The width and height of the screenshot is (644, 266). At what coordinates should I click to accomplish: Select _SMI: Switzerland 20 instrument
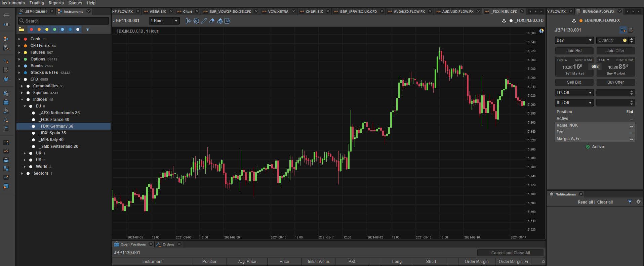point(58,146)
